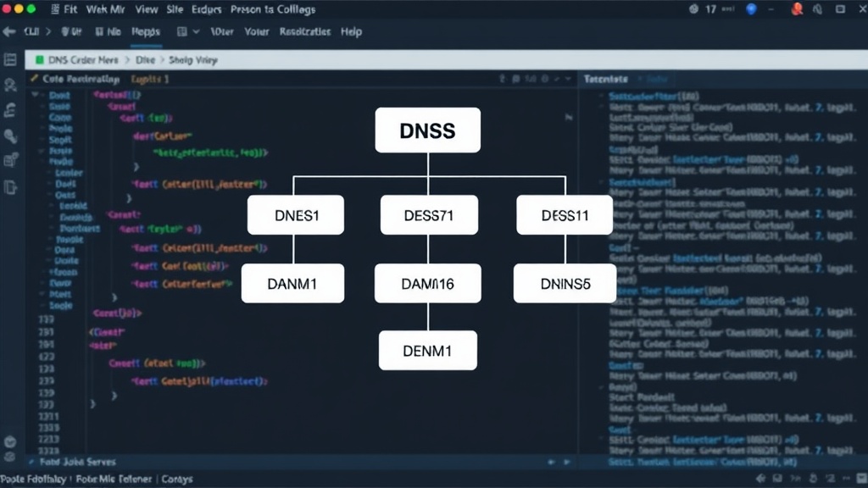This screenshot has height=488, width=868.
Task: Select the DESS71 diagram node
Action: [429, 214]
